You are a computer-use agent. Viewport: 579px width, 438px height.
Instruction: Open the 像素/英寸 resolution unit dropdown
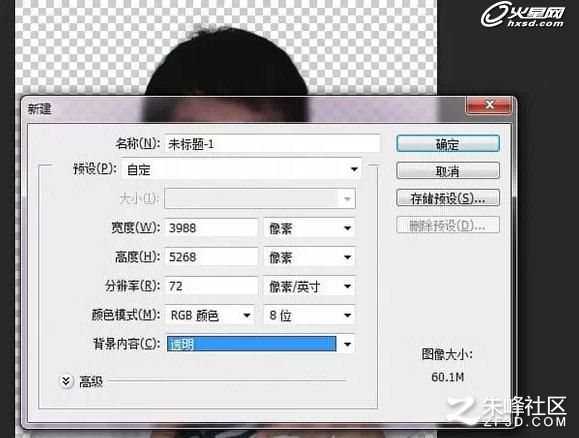pyautogui.click(x=309, y=286)
